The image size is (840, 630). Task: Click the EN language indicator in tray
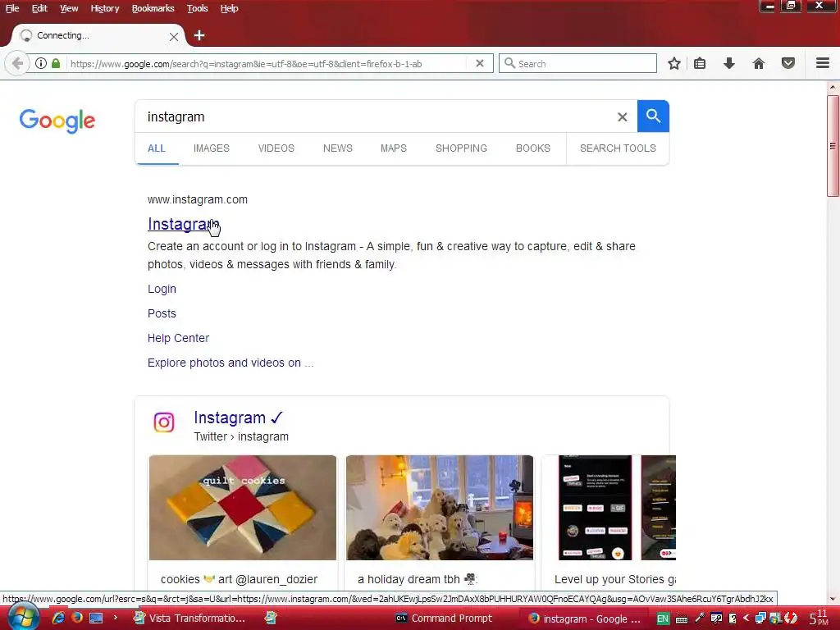point(663,619)
